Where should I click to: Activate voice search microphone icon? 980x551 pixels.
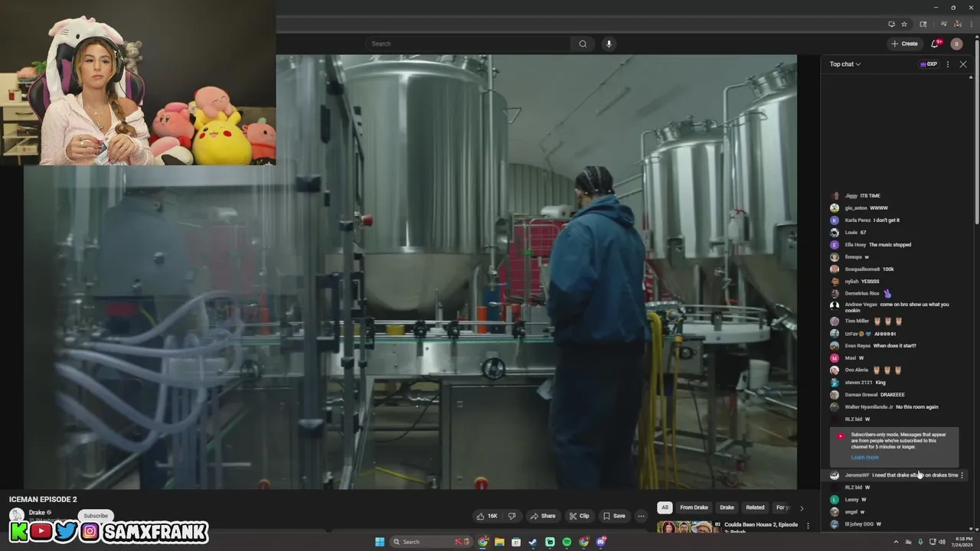(x=609, y=44)
